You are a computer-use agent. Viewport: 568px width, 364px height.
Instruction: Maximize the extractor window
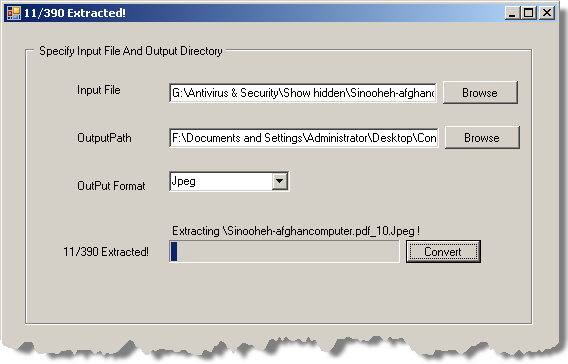tap(529, 13)
